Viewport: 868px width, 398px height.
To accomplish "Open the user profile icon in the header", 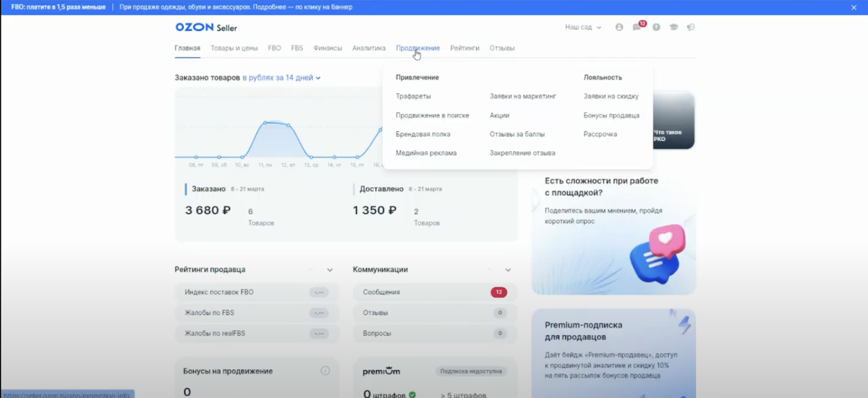I will coord(619,27).
